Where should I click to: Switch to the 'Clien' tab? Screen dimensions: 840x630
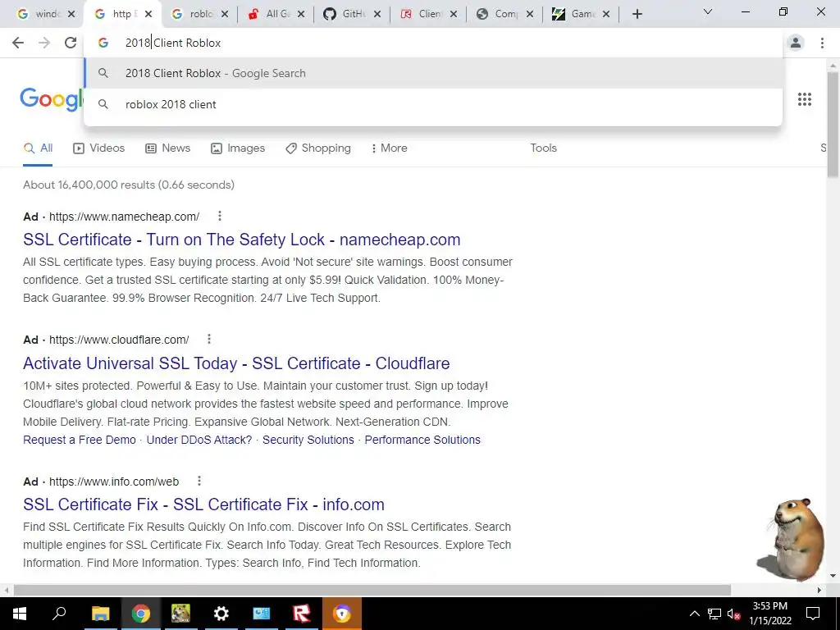point(423,15)
